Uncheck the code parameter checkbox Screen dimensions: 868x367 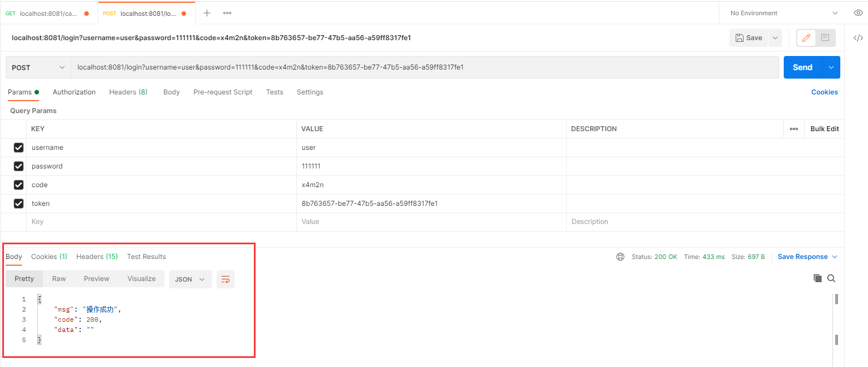click(19, 185)
